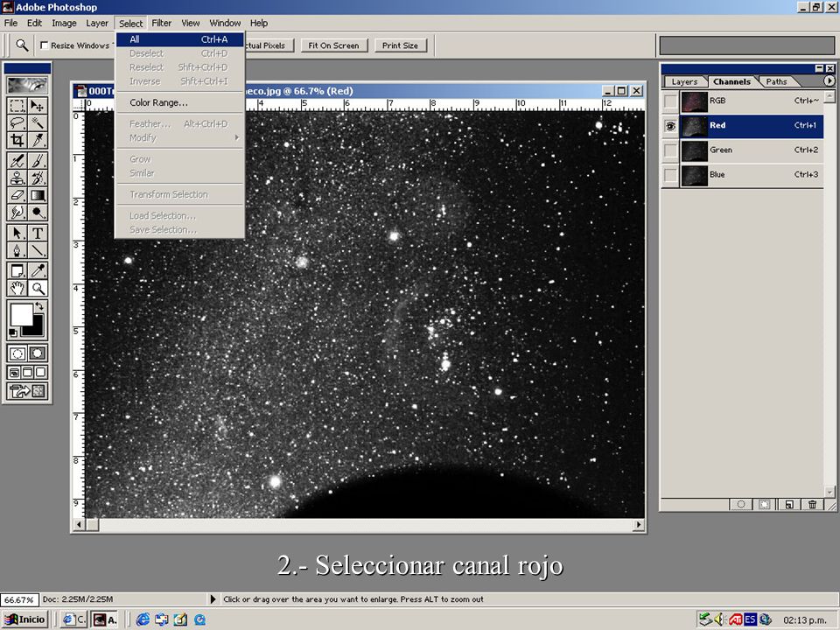840x630 pixels.
Task: Switch to Quick Mask Mode
Action: click(38, 353)
